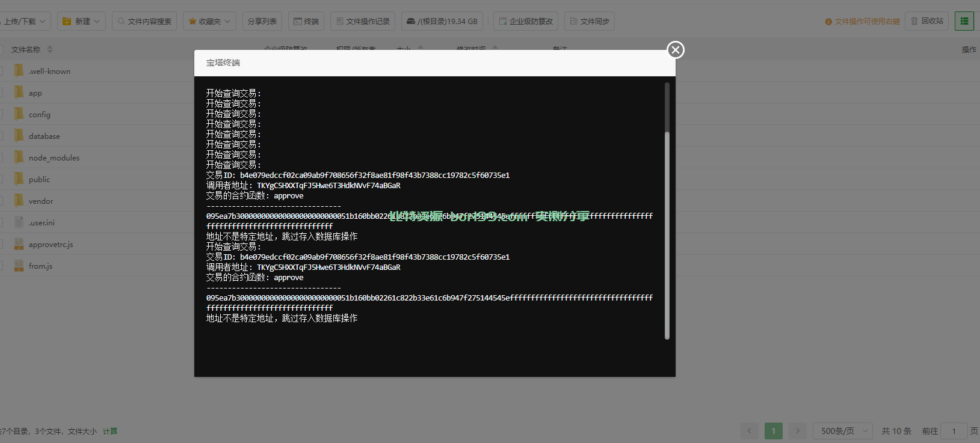Click the first 交易ID hash line in terminal
The width and height of the screenshot is (980, 443).
[358, 176]
